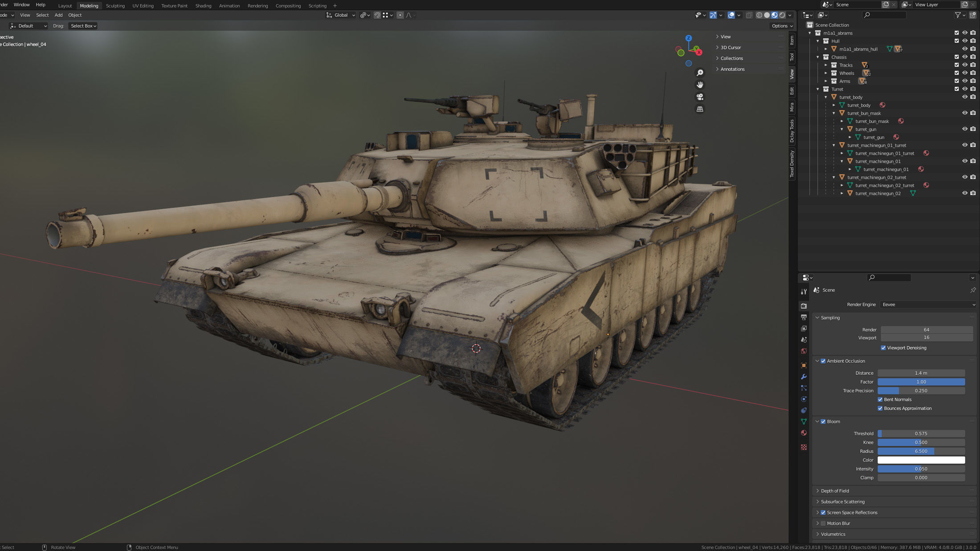Toggle viewport overlays icon

point(731,15)
